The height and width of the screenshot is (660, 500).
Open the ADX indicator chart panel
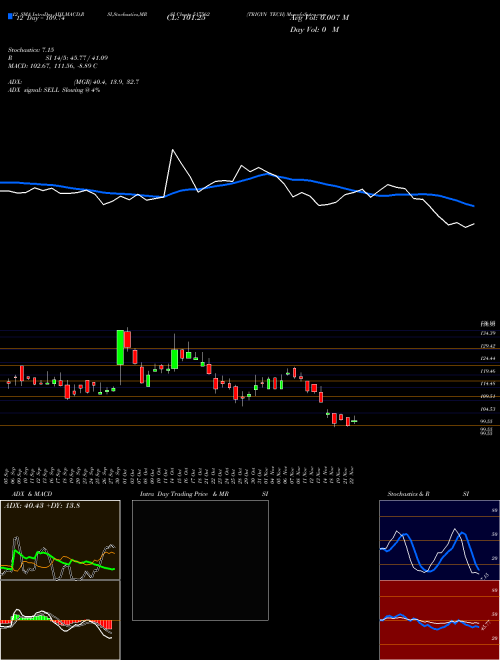[x=60, y=540]
